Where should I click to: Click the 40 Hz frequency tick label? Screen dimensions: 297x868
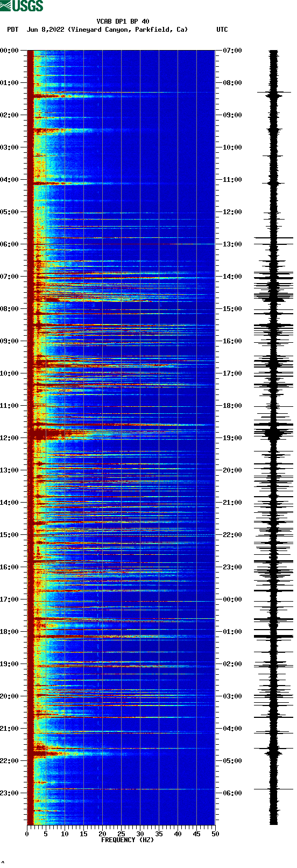(178, 834)
